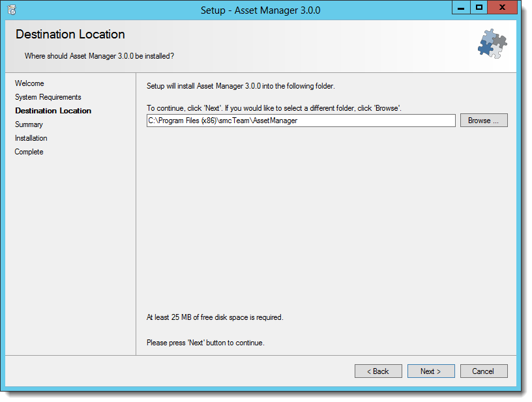The image size is (532, 402).
Task: Focus the installation folder path field
Action: [x=301, y=121]
